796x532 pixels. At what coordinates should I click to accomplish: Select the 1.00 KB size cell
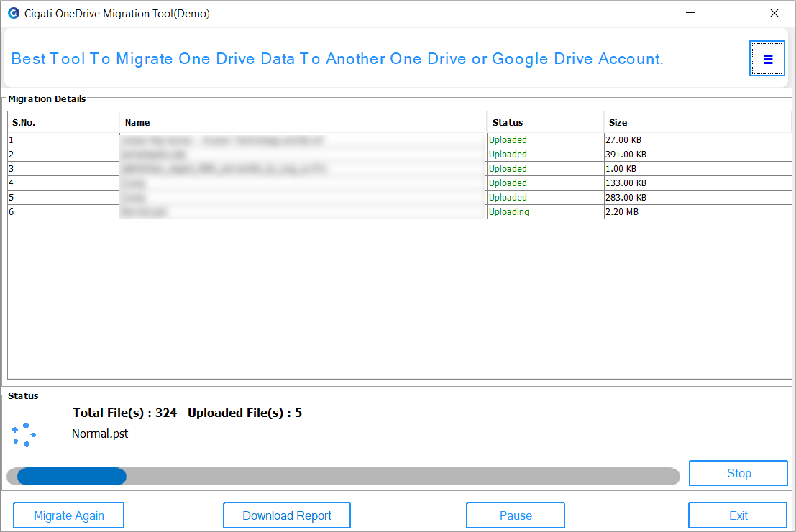[697, 168]
